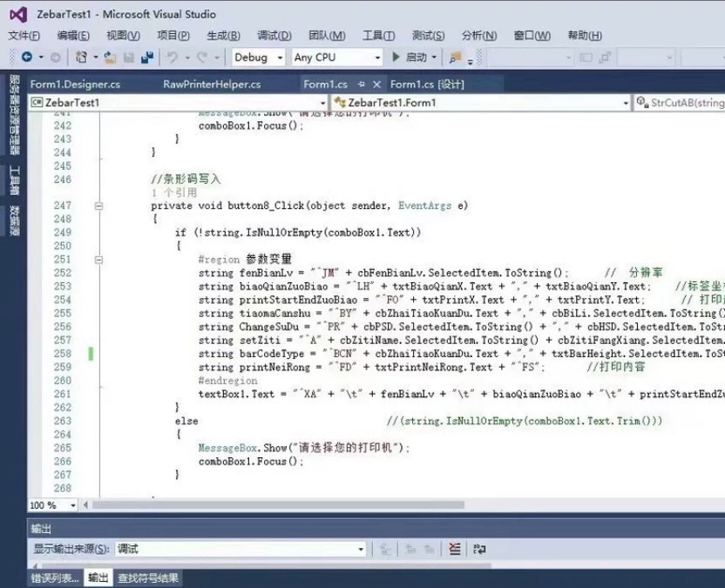Open the Navigate Backward history dropdown arrow
The height and width of the screenshot is (588, 725).
[41, 57]
